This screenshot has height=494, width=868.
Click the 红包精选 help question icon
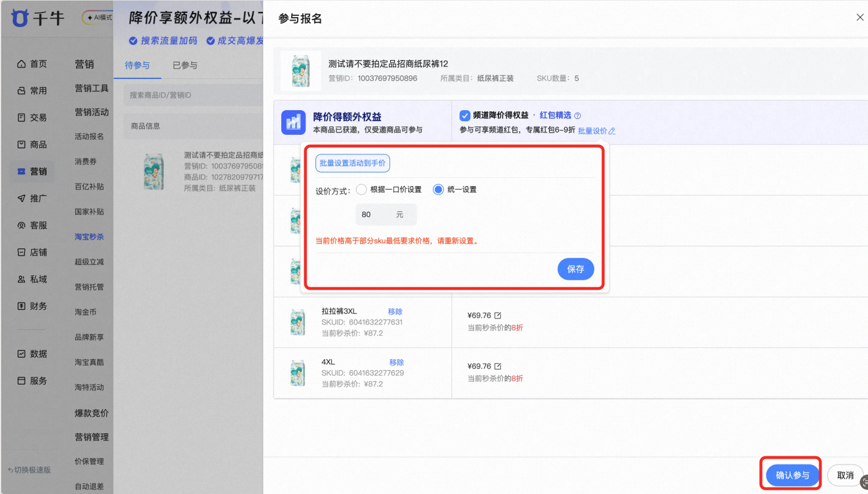click(577, 116)
